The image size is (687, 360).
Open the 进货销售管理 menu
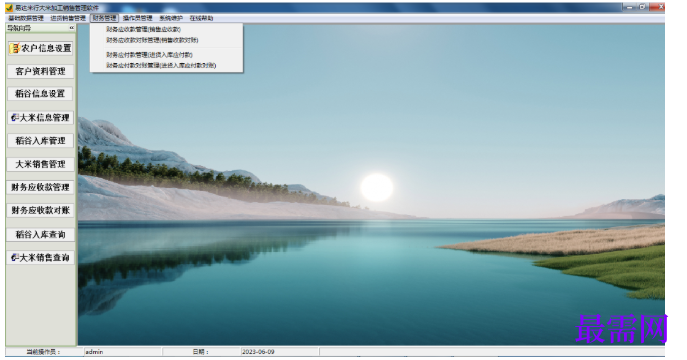point(68,18)
